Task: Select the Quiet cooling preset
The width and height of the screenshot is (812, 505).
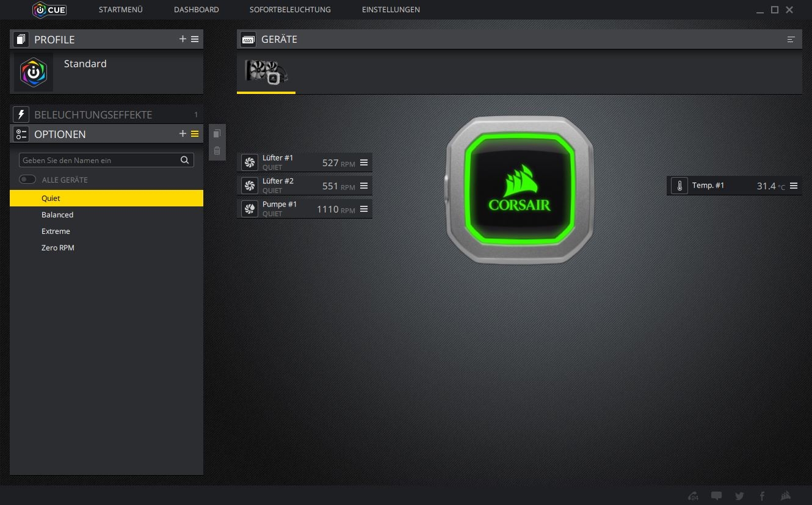Action: pyautogui.click(x=106, y=198)
